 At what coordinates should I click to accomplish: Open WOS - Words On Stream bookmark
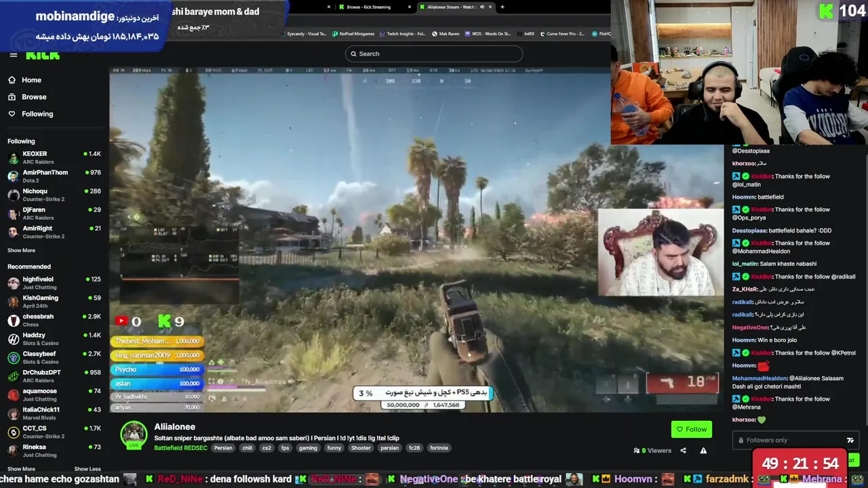tap(489, 34)
